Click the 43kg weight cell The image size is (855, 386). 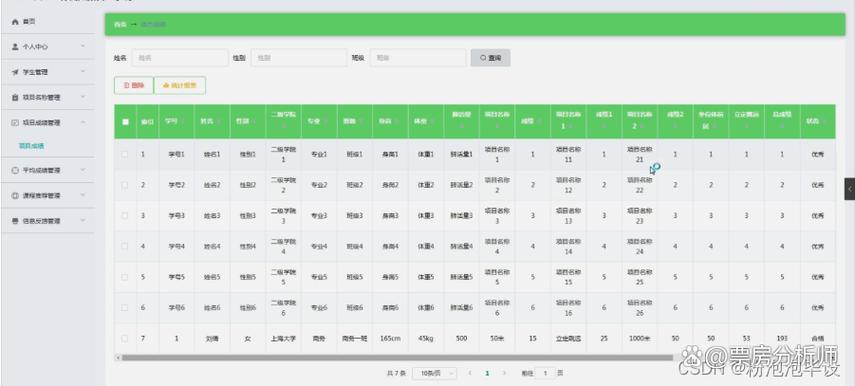pyautogui.click(x=425, y=339)
